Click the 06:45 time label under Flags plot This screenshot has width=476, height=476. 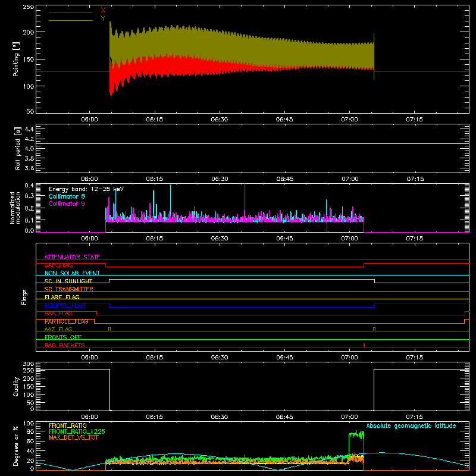point(284,358)
